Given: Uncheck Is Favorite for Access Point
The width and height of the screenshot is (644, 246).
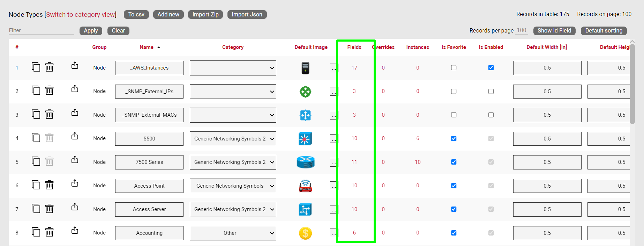Looking at the screenshot, I should (454, 186).
